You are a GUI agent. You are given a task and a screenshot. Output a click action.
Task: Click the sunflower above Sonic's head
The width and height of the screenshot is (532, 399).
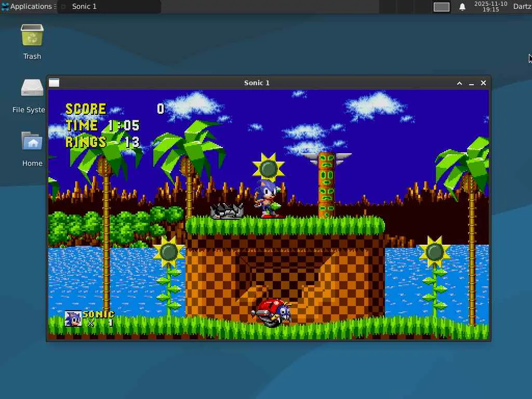(x=269, y=168)
